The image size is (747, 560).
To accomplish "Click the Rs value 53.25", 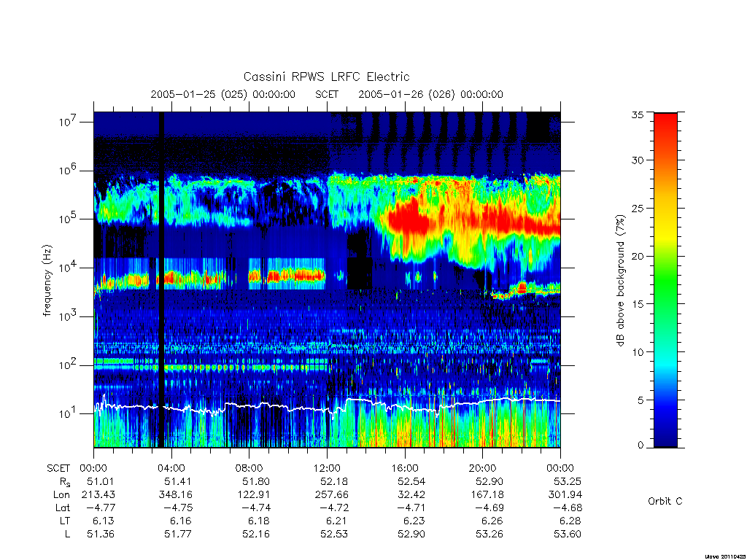I will pyautogui.click(x=568, y=481).
